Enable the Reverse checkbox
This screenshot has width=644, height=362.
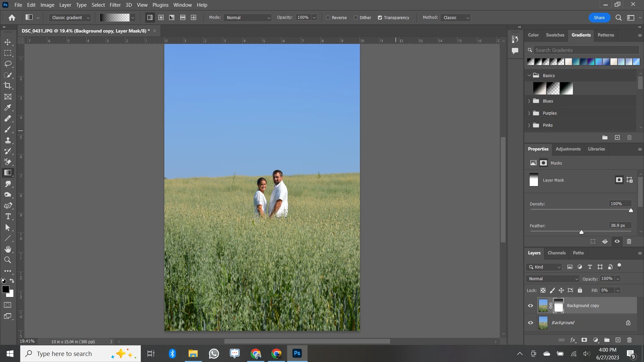[328, 18]
